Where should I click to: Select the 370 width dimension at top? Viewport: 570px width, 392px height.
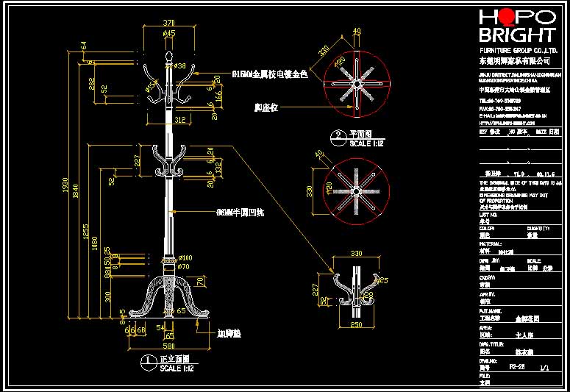(169, 23)
